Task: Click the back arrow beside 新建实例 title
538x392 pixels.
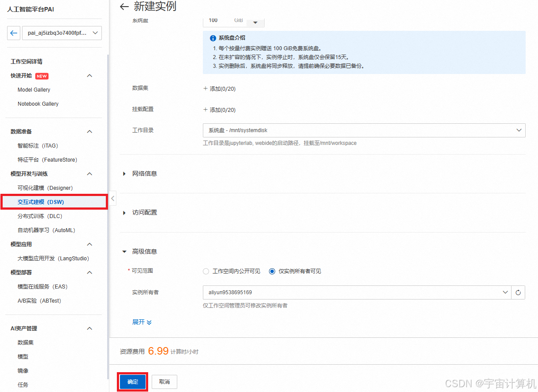Action: [124, 7]
